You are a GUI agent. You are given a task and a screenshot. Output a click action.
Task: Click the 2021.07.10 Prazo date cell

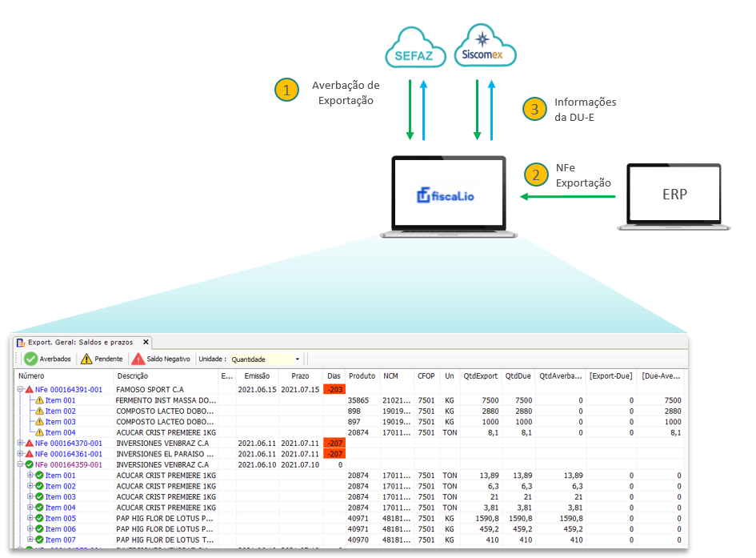[x=300, y=465]
